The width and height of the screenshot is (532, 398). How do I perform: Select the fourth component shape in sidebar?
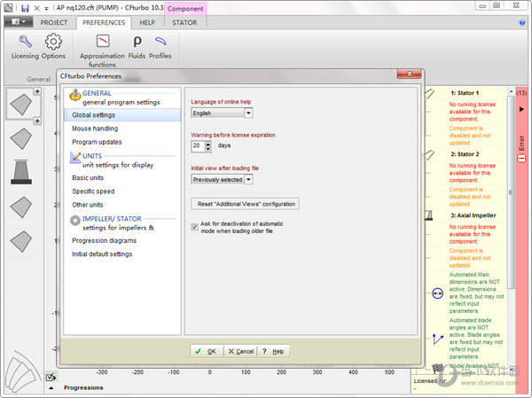[x=21, y=207]
